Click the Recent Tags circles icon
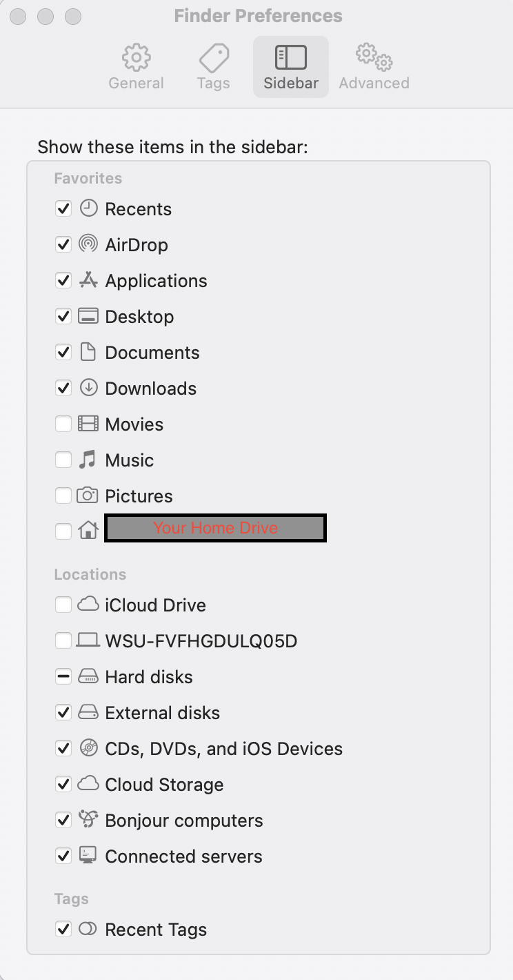 (88, 929)
